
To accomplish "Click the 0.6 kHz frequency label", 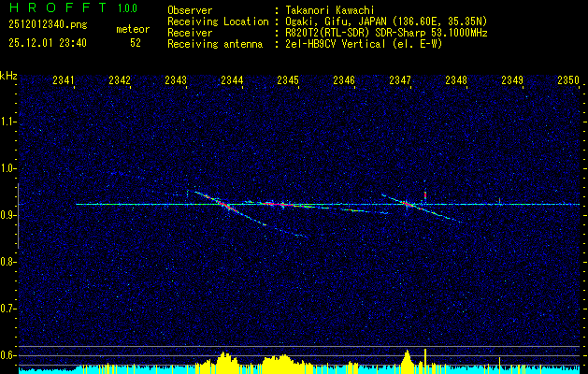I will point(7,355).
